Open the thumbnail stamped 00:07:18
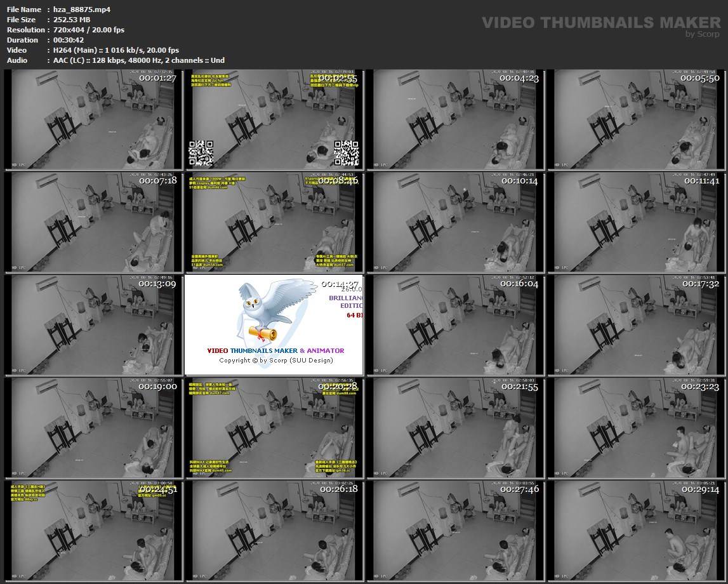728x584 pixels. coord(93,222)
